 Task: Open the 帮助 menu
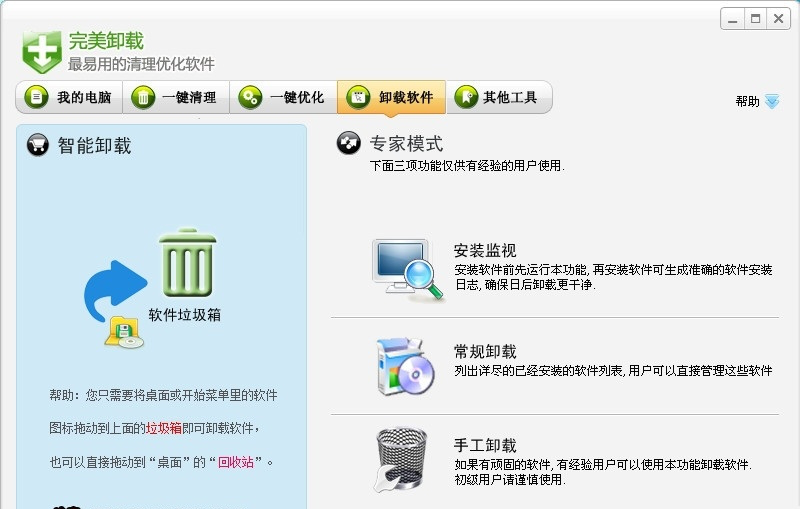click(747, 101)
